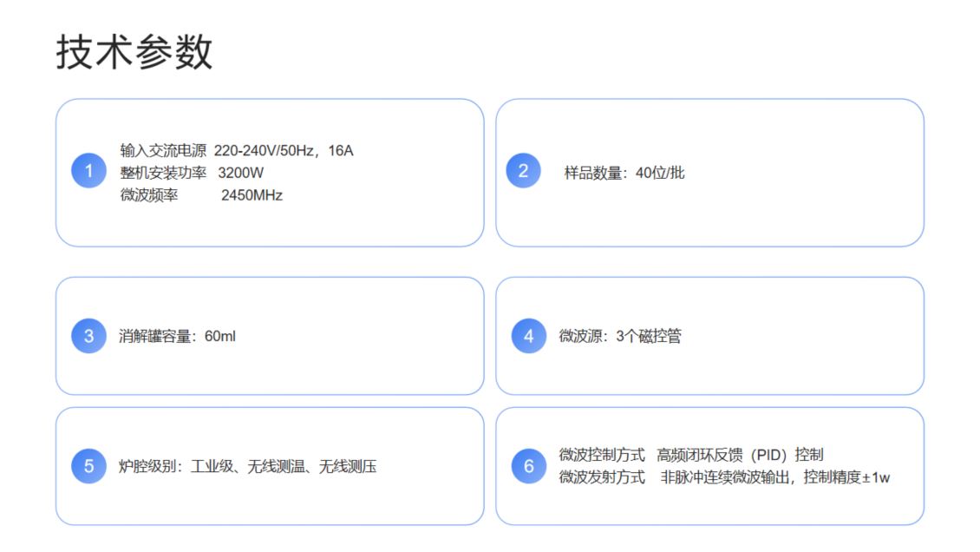Click the 微波发射方式 label
The height and width of the screenshot is (552, 980).
click(x=602, y=477)
